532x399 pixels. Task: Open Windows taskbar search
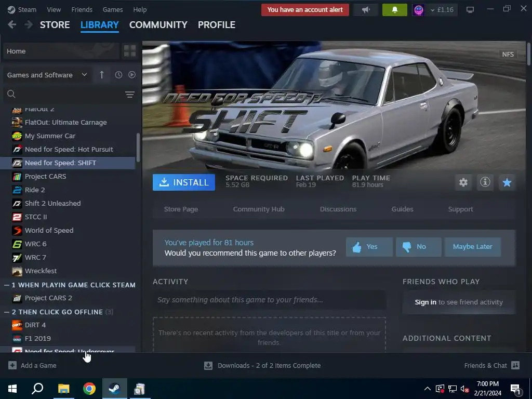coord(37,389)
